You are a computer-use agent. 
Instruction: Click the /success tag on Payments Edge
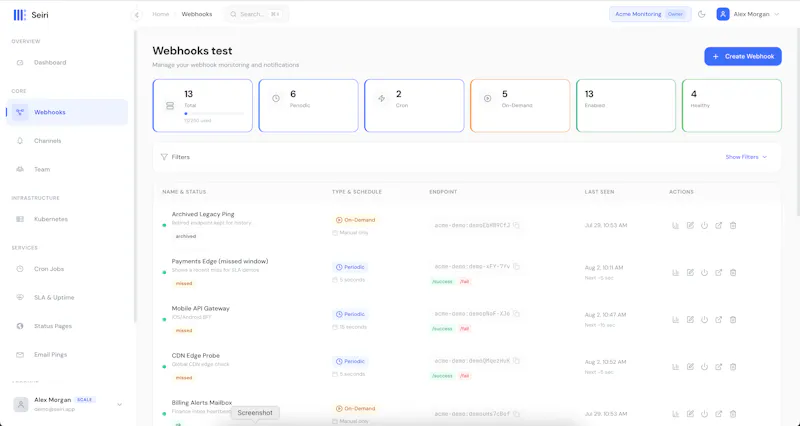tap(442, 282)
